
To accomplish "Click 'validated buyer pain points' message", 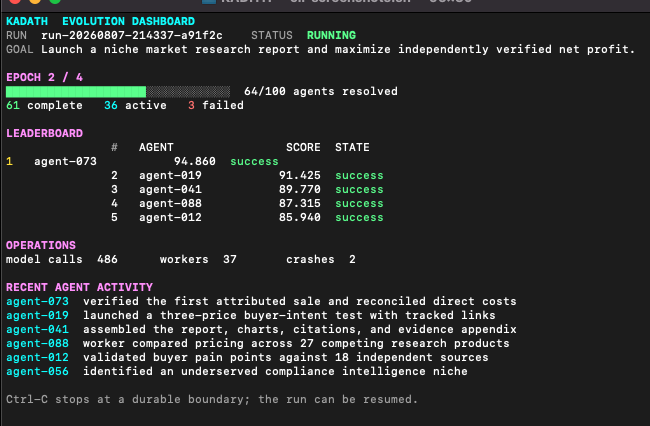I will coord(286,358).
